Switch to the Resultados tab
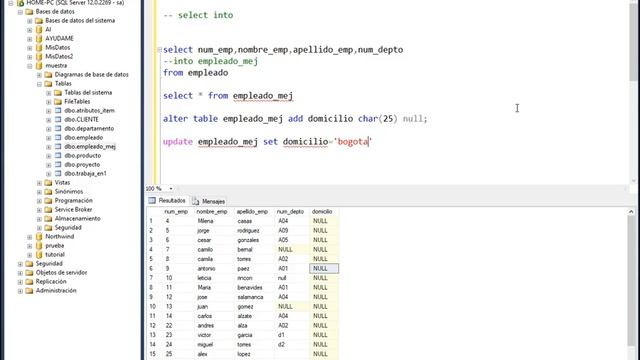The image size is (640, 360). pos(167,201)
